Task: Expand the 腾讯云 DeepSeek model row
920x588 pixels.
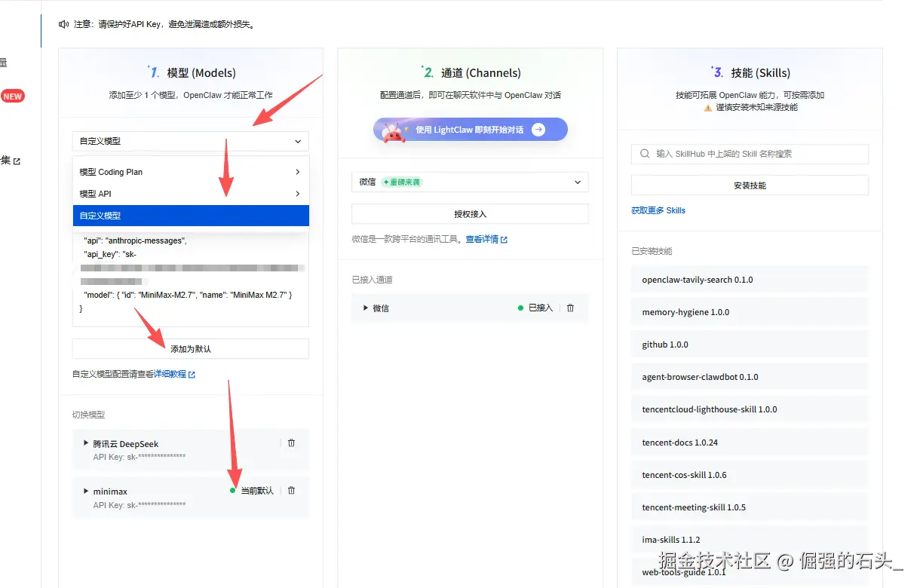Action: click(x=86, y=443)
